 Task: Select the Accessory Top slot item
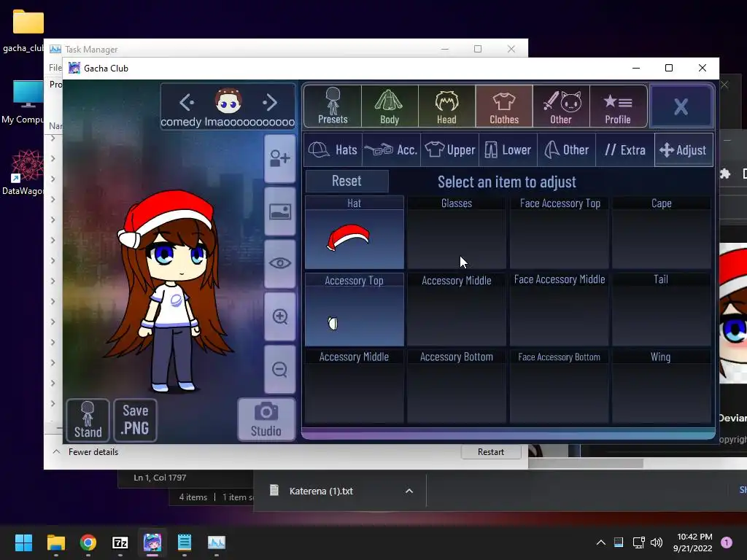(354, 309)
